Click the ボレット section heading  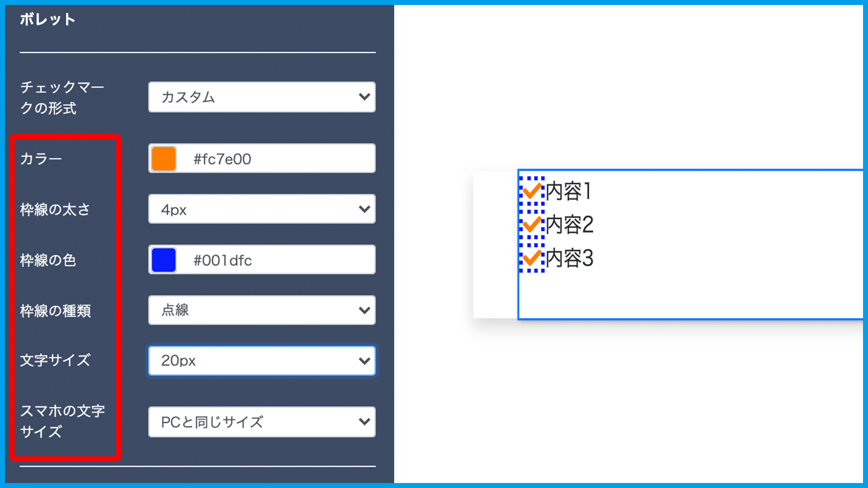pos(47,19)
